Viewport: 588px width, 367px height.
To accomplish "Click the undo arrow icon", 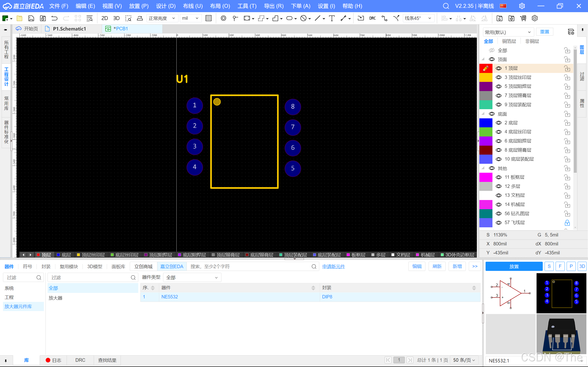I will [x=54, y=18].
